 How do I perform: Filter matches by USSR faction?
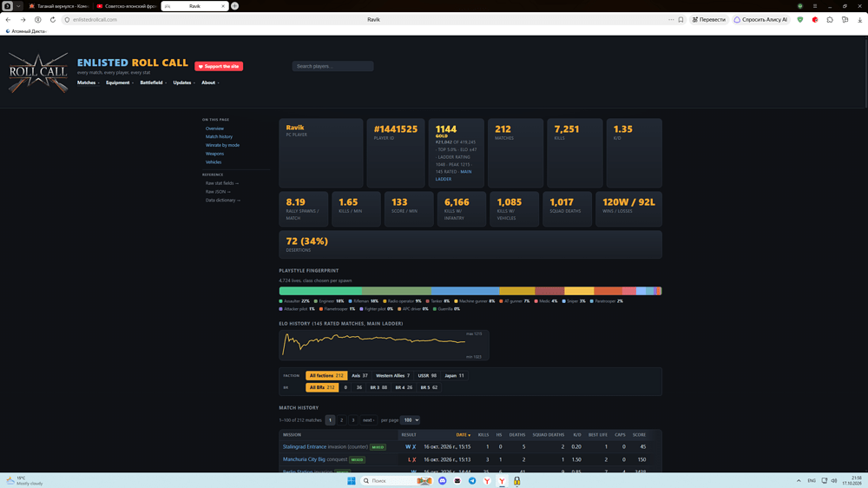coord(427,376)
